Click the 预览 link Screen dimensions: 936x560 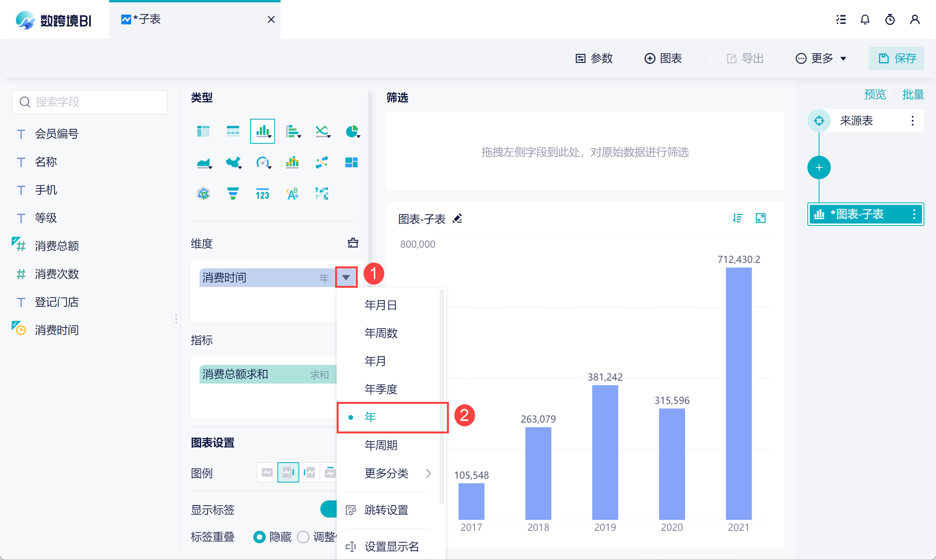[x=875, y=94]
